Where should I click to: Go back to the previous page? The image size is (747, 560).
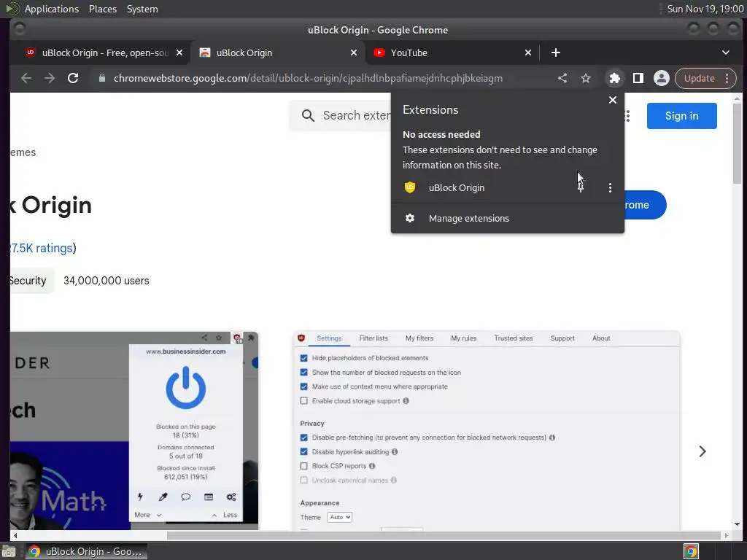26,78
